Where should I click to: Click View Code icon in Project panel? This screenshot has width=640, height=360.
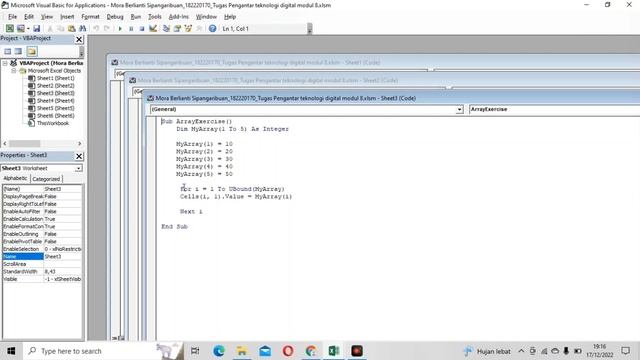click(7, 51)
